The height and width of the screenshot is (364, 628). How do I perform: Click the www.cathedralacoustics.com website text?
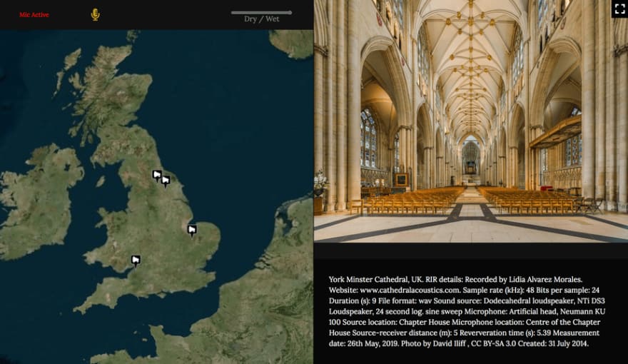tap(410, 290)
